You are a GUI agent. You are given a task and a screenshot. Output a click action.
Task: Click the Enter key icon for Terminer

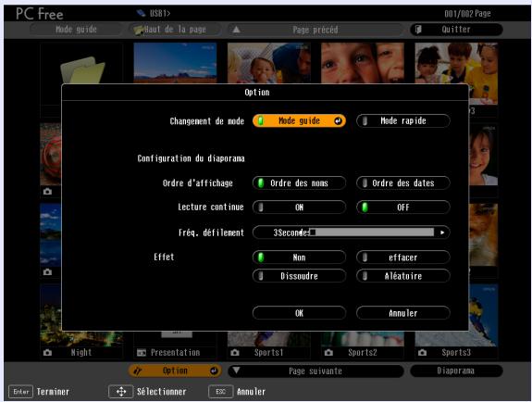[x=20, y=392]
